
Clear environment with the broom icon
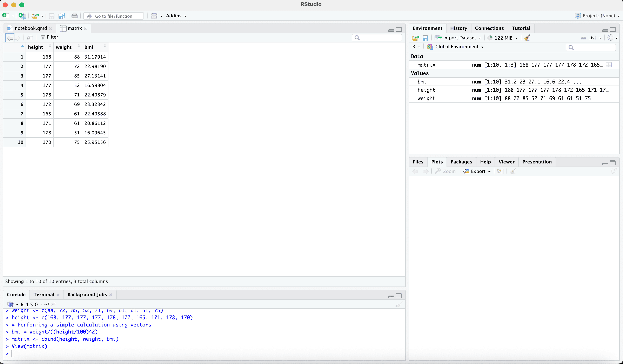pos(527,38)
